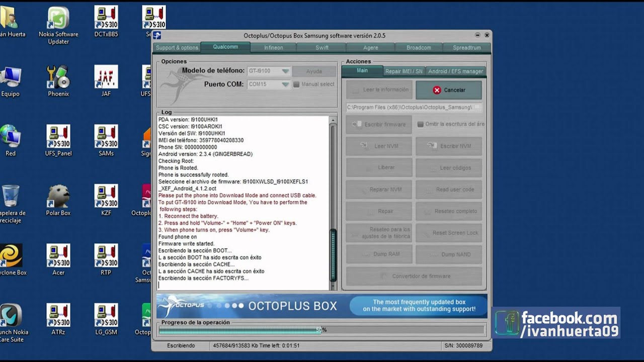Switch to the Spreadtrum tab

(467, 48)
